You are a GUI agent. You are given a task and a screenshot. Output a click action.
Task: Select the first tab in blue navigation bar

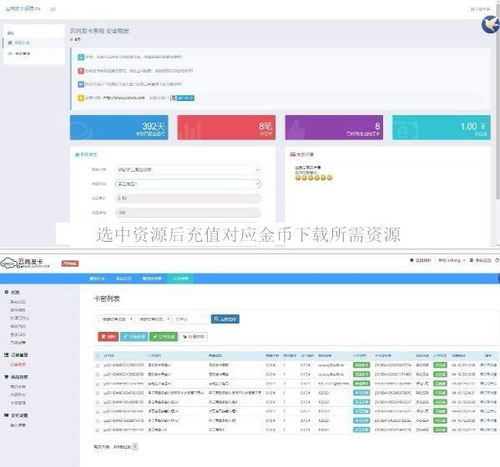97,278
